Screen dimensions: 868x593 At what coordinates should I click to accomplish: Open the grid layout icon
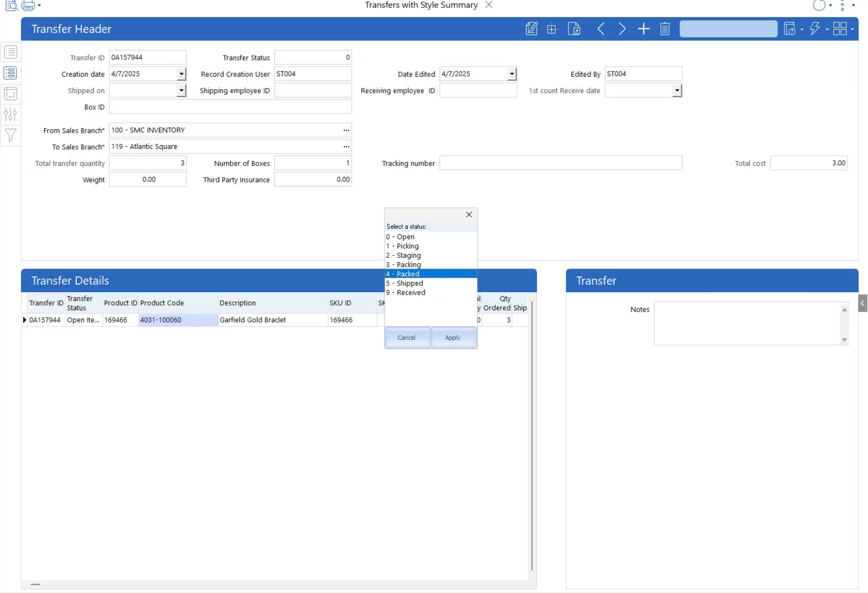(840, 29)
